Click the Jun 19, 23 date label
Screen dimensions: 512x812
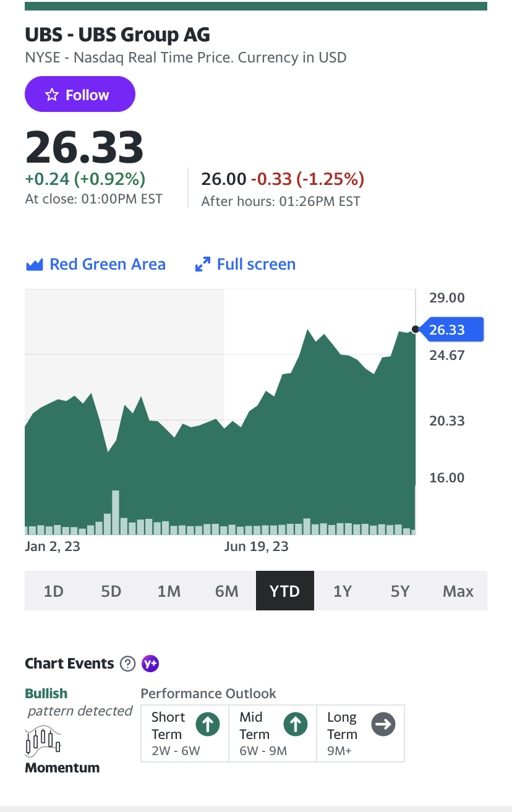click(x=256, y=546)
